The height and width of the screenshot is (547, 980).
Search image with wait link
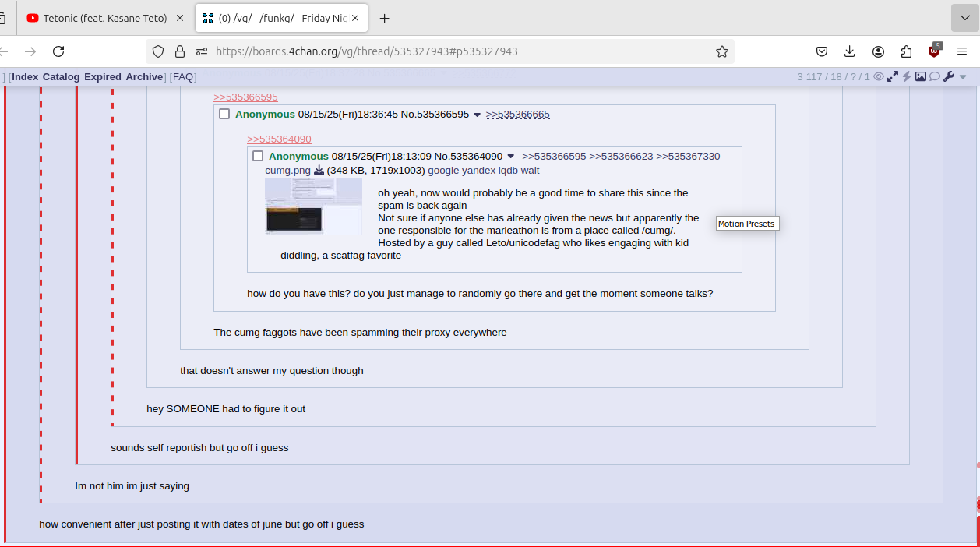[530, 170]
